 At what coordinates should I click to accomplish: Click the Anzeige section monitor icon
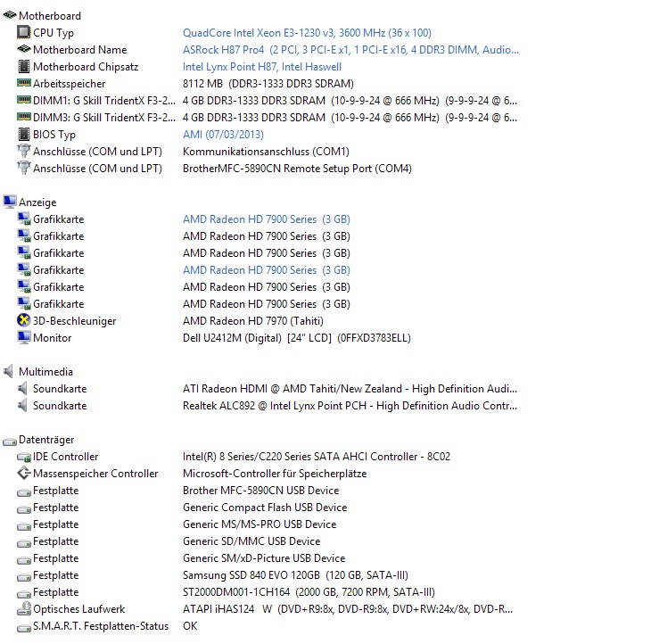(x=9, y=202)
